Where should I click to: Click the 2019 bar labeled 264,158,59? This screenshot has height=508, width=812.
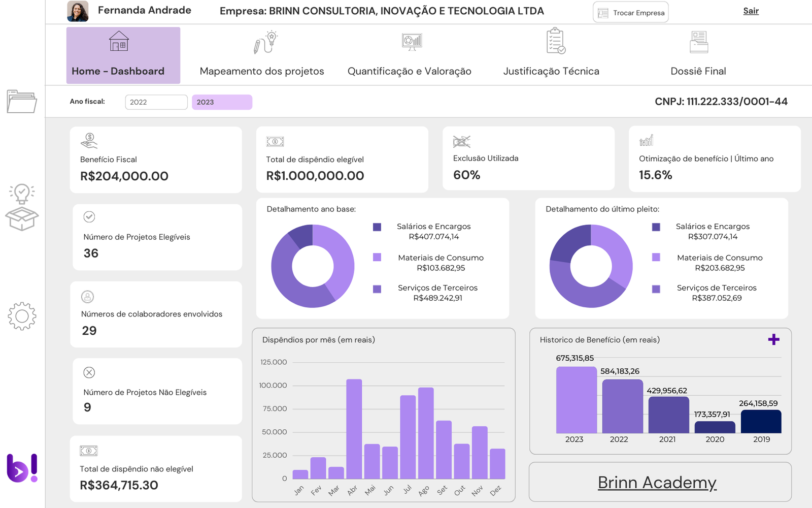(x=761, y=422)
